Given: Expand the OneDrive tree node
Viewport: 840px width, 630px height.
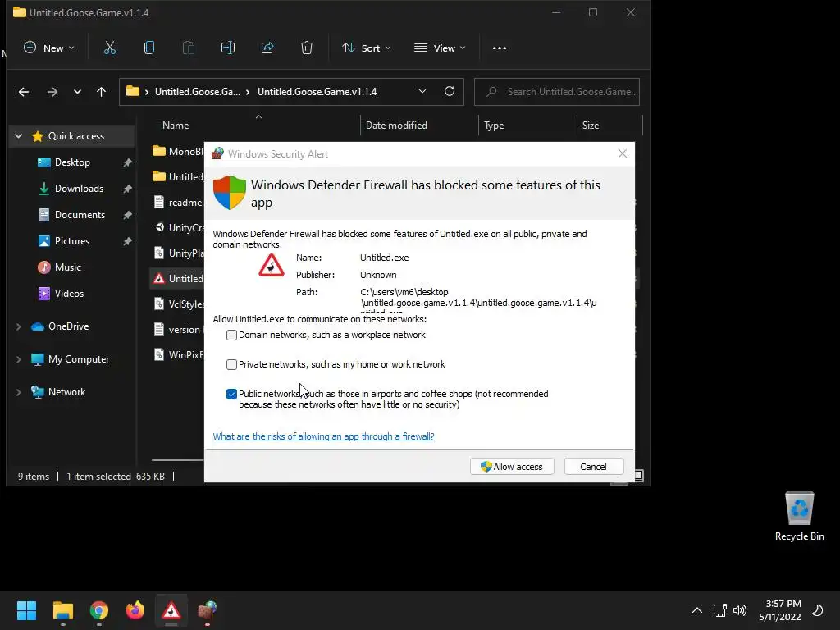Looking at the screenshot, I should click(19, 326).
